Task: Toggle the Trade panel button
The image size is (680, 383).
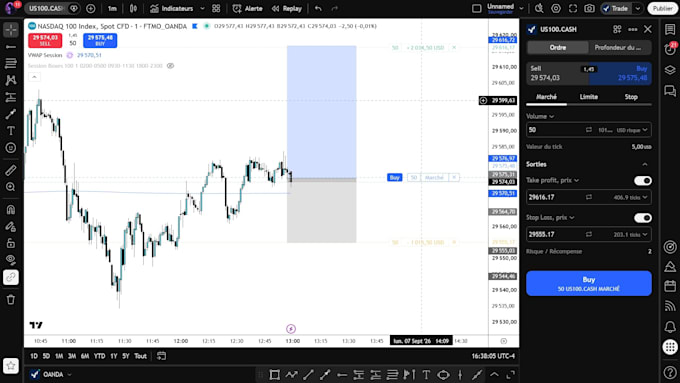Action: coord(616,8)
